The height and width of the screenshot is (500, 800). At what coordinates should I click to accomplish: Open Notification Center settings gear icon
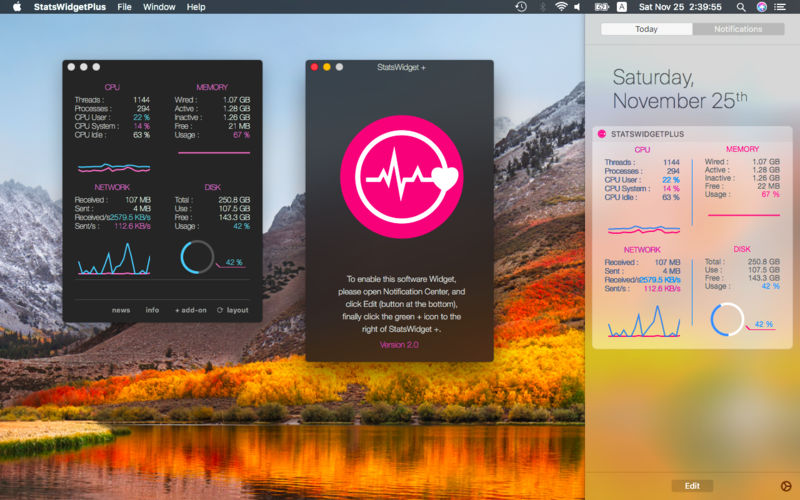click(x=784, y=485)
